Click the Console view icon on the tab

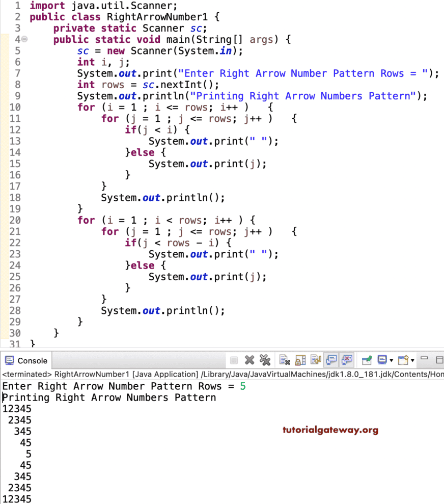tap(10, 360)
